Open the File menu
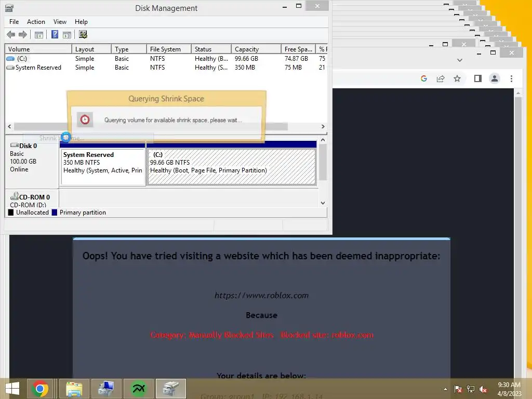Image resolution: width=532 pixels, height=399 pixels. coord(14,22)
